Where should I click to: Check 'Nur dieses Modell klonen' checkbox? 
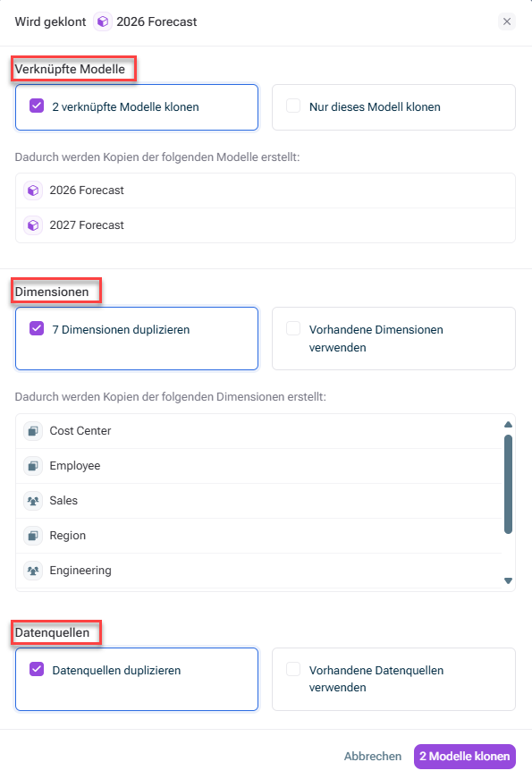293,106
